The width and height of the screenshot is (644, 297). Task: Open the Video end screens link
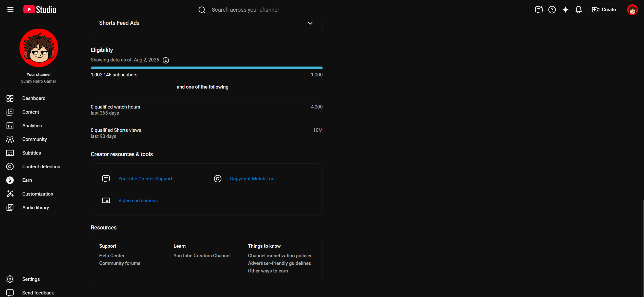click(x=138, y=201)
